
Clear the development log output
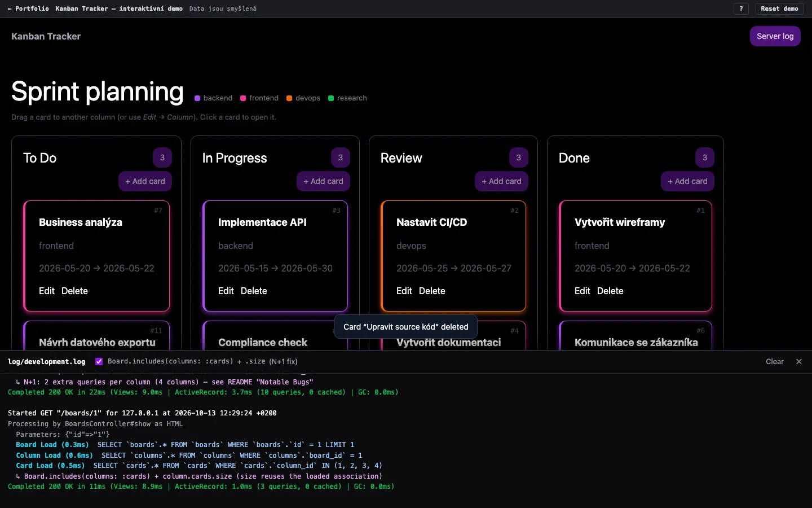(x=775, y=361)
